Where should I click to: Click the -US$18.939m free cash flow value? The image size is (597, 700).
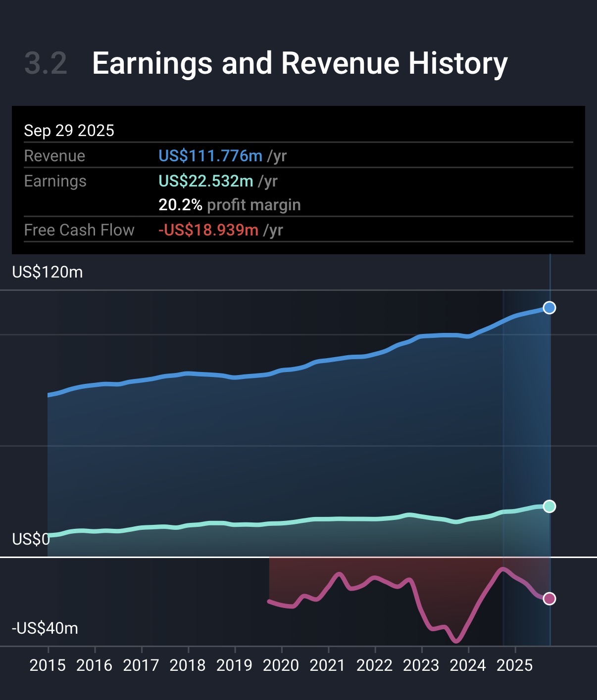click(x=208, y=230)
